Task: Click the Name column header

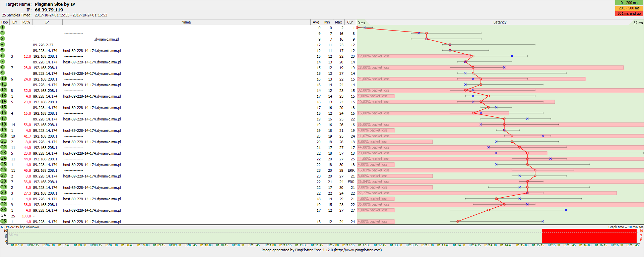Action: (186, 22)
